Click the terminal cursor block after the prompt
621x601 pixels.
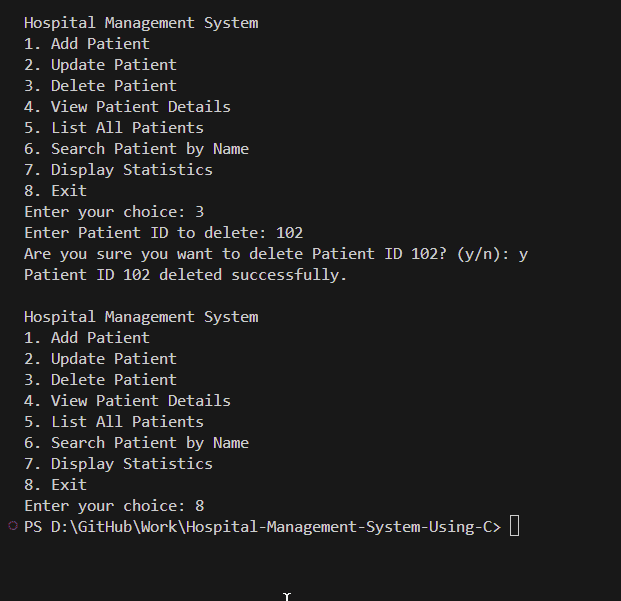click(515, 526)
